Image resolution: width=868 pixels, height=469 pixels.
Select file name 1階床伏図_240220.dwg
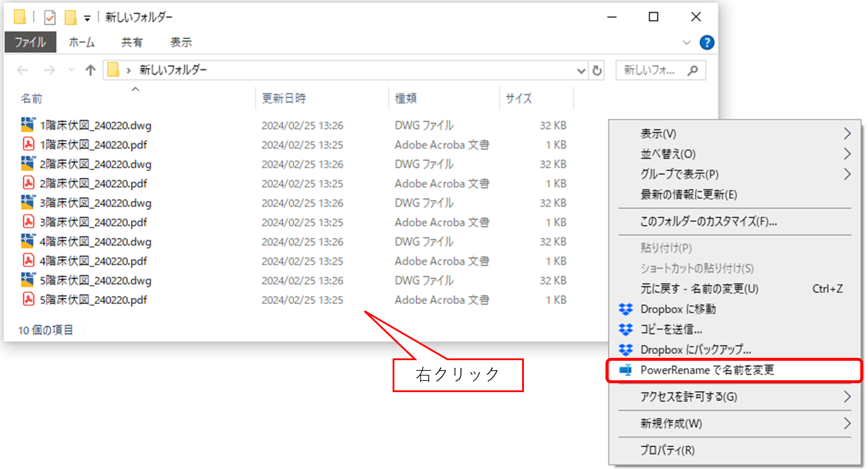[x=96, y=125]
